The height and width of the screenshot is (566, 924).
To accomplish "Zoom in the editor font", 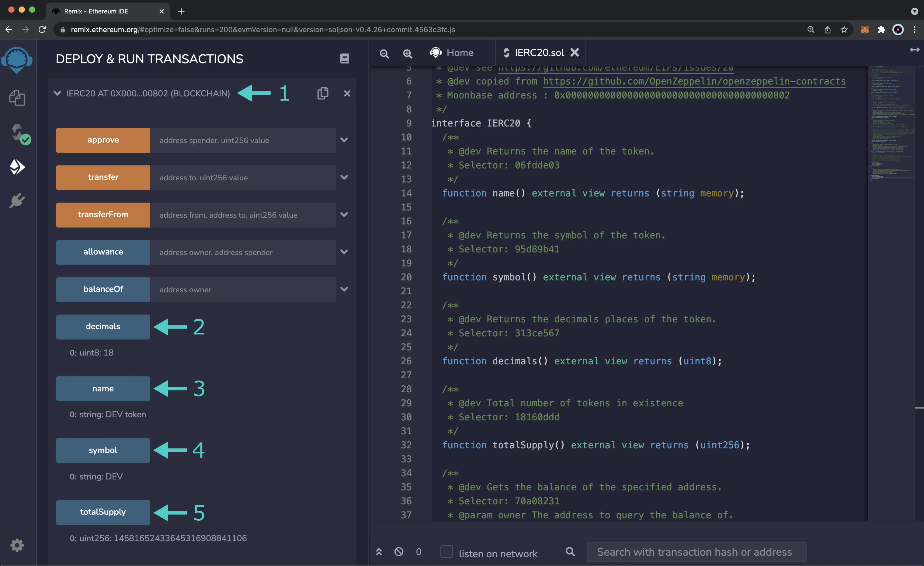I will tap(408, 54).
